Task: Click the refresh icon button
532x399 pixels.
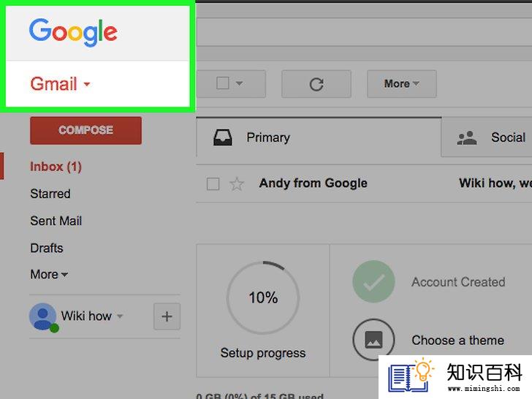Action: point(316,84)
